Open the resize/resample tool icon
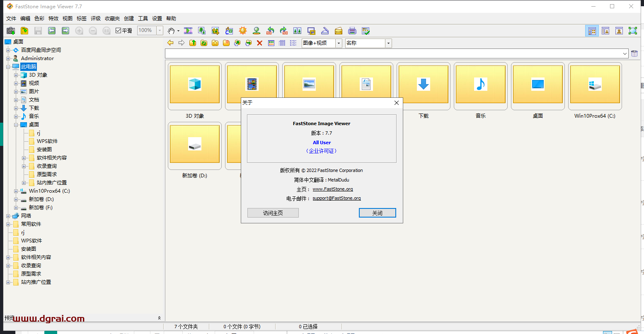The image size is (644, 334). tap(202, 31)
